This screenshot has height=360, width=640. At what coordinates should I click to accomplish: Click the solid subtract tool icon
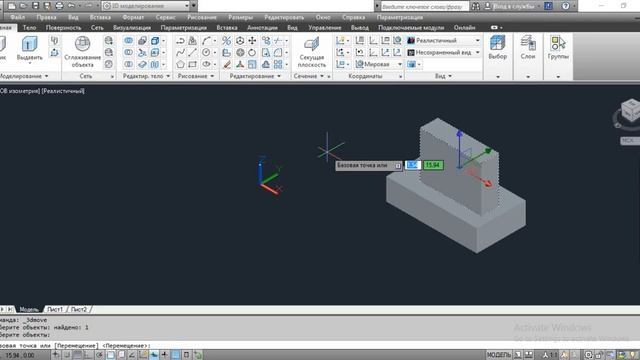(128, 52)
